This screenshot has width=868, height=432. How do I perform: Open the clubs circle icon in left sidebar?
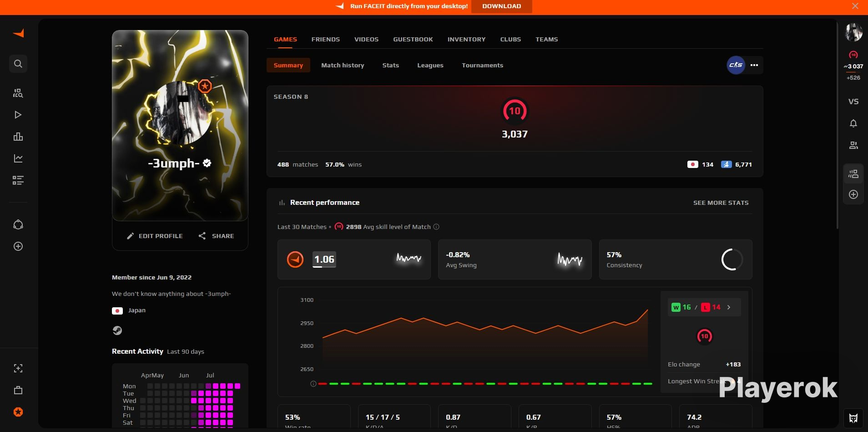click(x=18, y=224)
